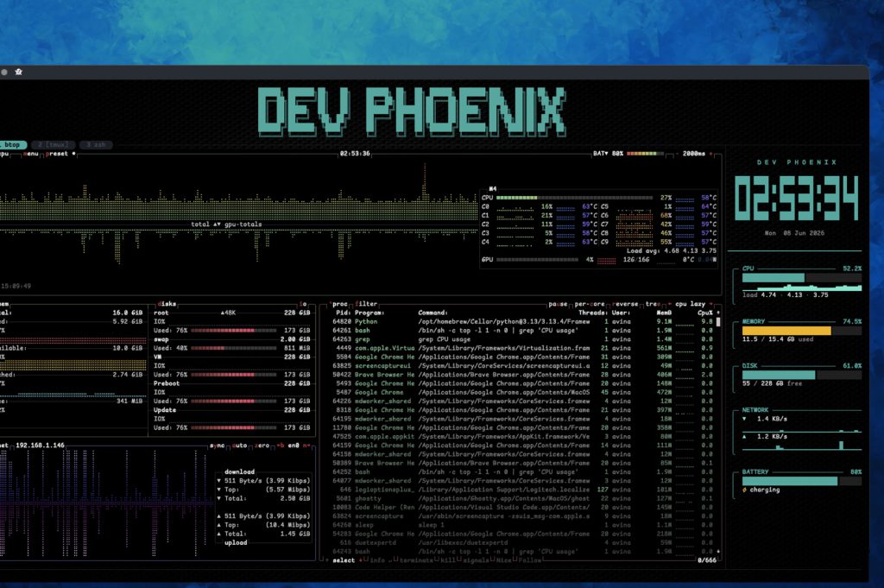Click the download arrow beside 1.4 KB/s

point(744,419)
